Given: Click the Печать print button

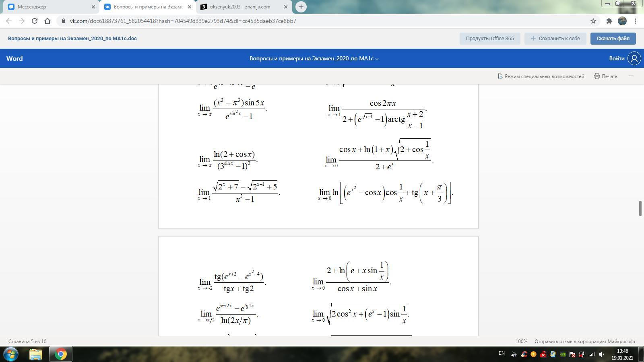Looking at the screenshot, I should [606, 76].
